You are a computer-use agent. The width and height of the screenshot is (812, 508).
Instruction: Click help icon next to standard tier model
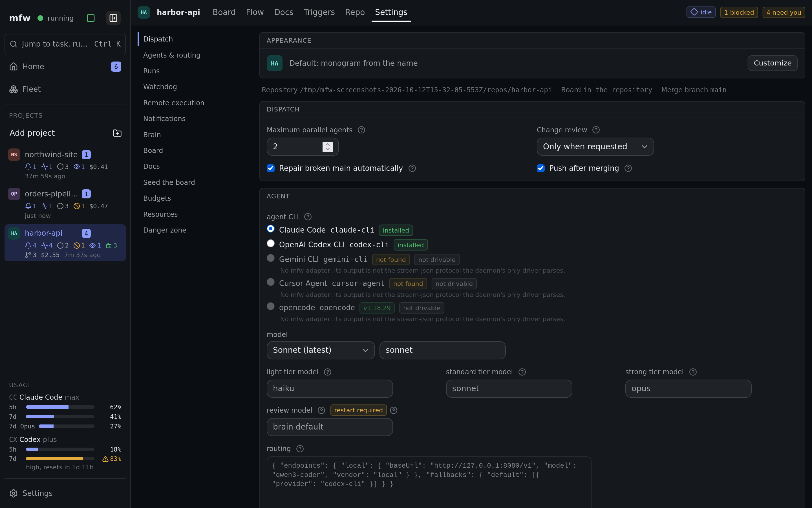click(x=522, y=372)
